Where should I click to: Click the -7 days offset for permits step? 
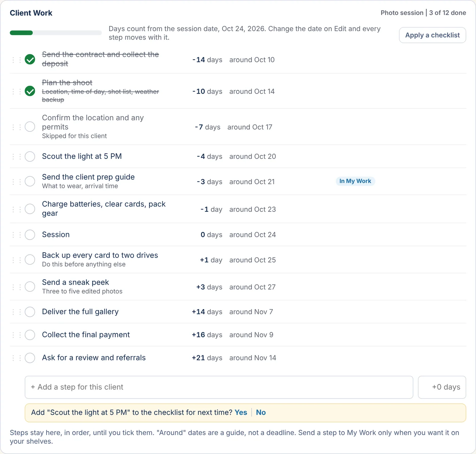click(207, 127)
